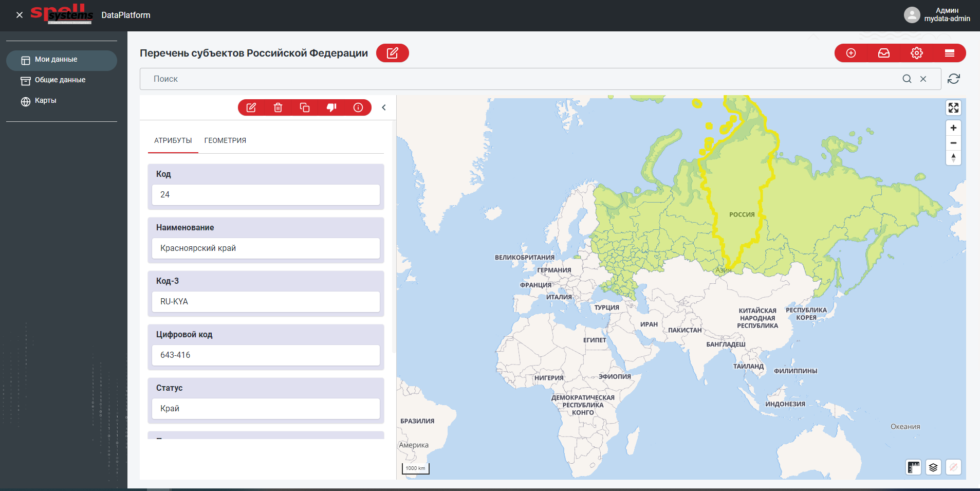Edit the dataset title with red pencil button
Screen dimensions: 980x491
[392, 53]
